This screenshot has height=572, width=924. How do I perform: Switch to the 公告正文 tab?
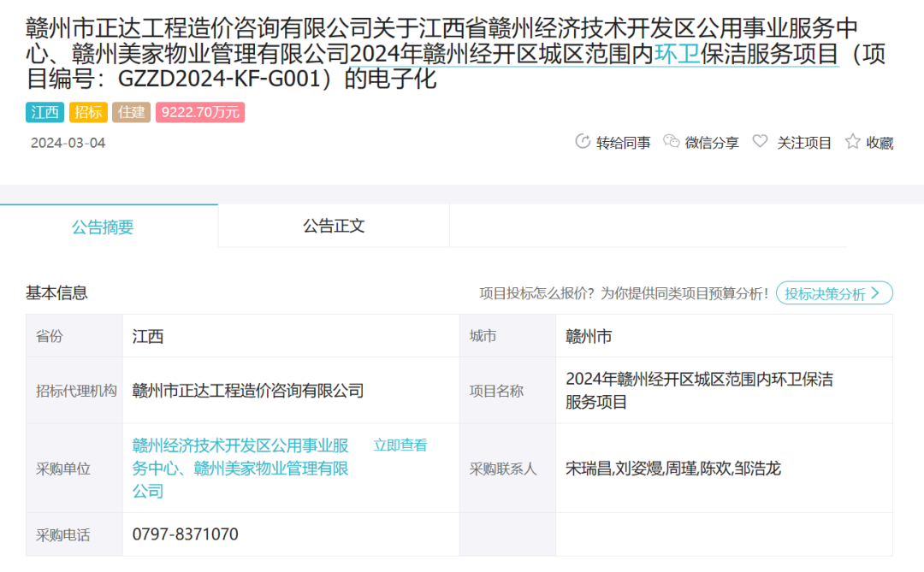click(x=334, y=227)
